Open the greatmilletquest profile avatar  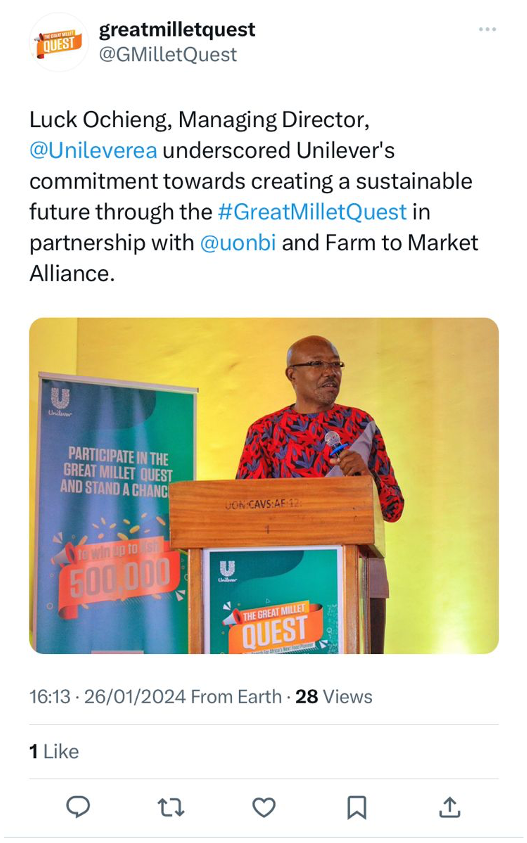pyautogui.click(x=58, y=42)
